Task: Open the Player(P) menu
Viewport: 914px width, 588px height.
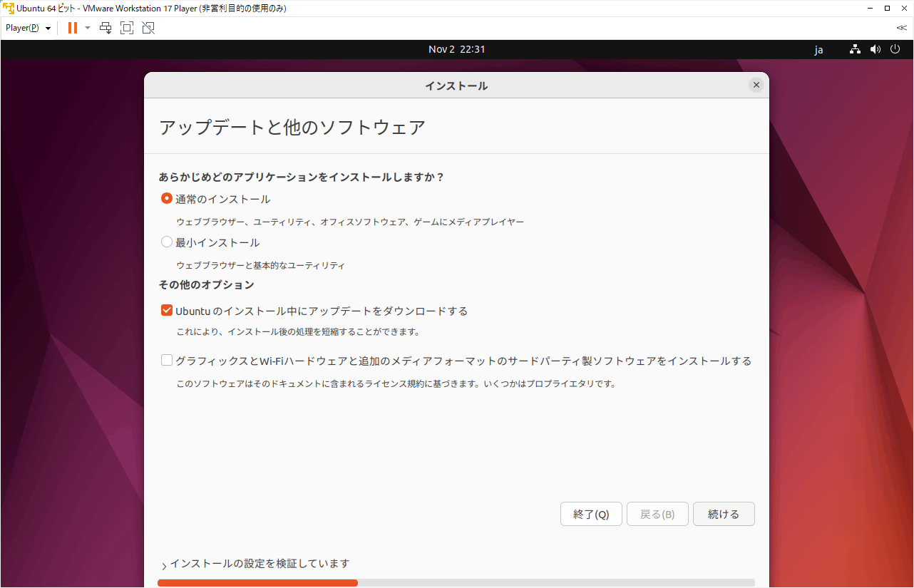Action: click(29, 28)
